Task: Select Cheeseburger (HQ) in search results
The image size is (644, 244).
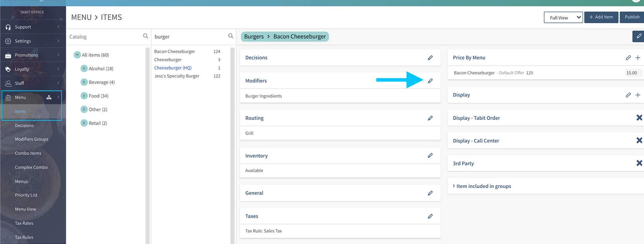Action: point(173,68)
